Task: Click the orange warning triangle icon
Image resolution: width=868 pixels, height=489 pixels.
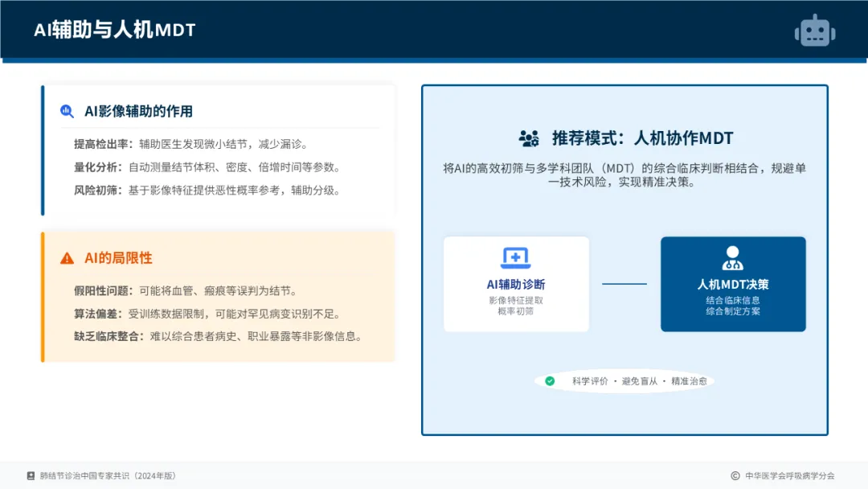Action: [67, 258]
